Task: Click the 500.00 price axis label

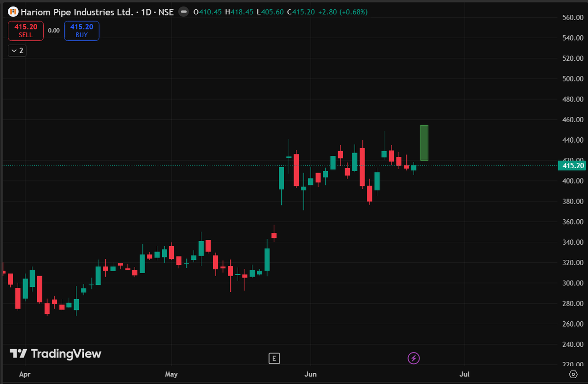Action: pos(573,79)
